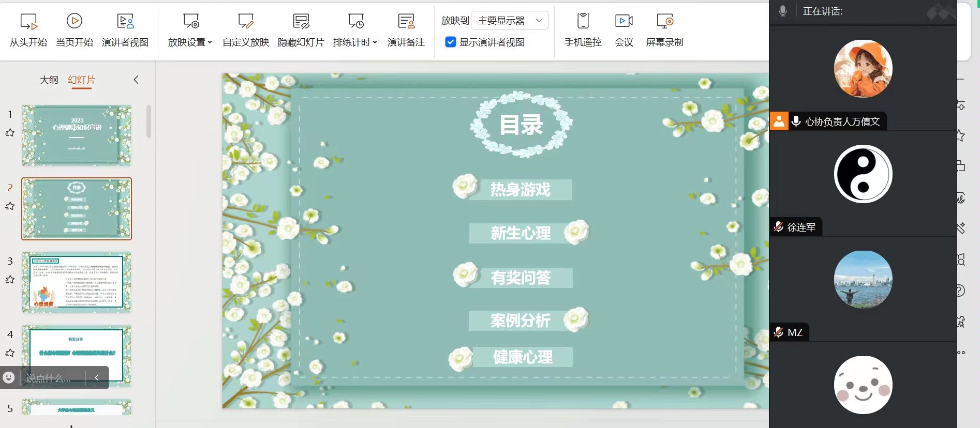The image size is (980, 428).
Task: Open 自定义放映 custom show
Action: [x=246, y=22]
